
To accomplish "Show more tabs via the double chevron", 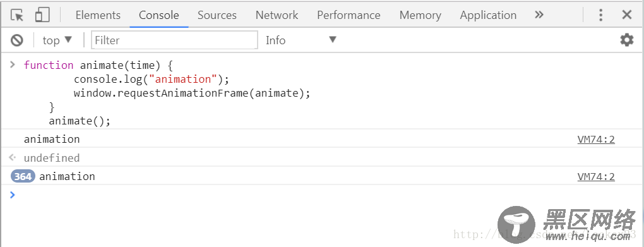I will point(539,15).
